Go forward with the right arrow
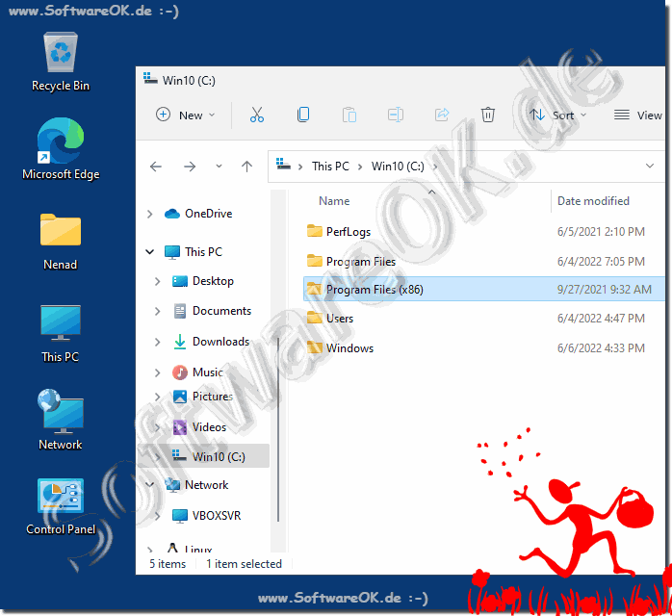The image size is (672, 616). [190, 167]
